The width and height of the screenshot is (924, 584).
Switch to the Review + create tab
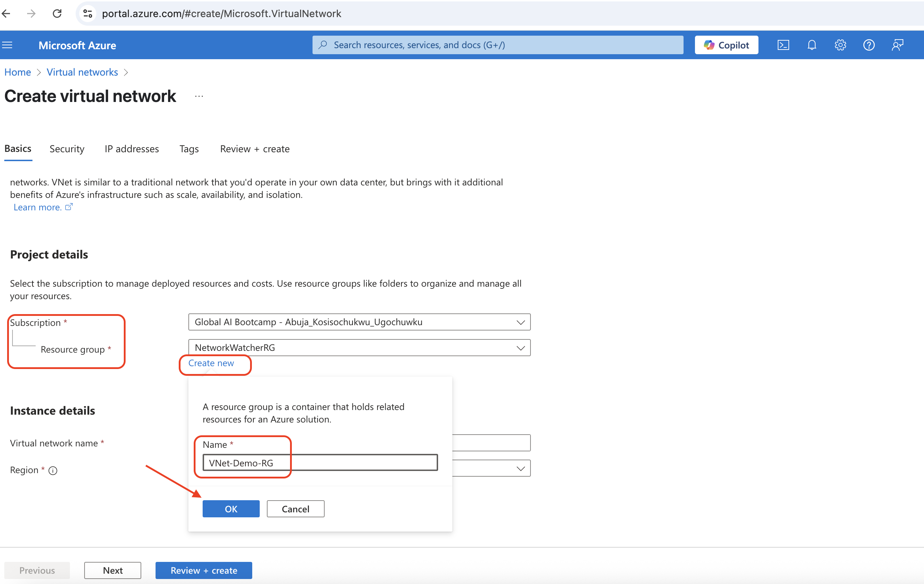255,149
